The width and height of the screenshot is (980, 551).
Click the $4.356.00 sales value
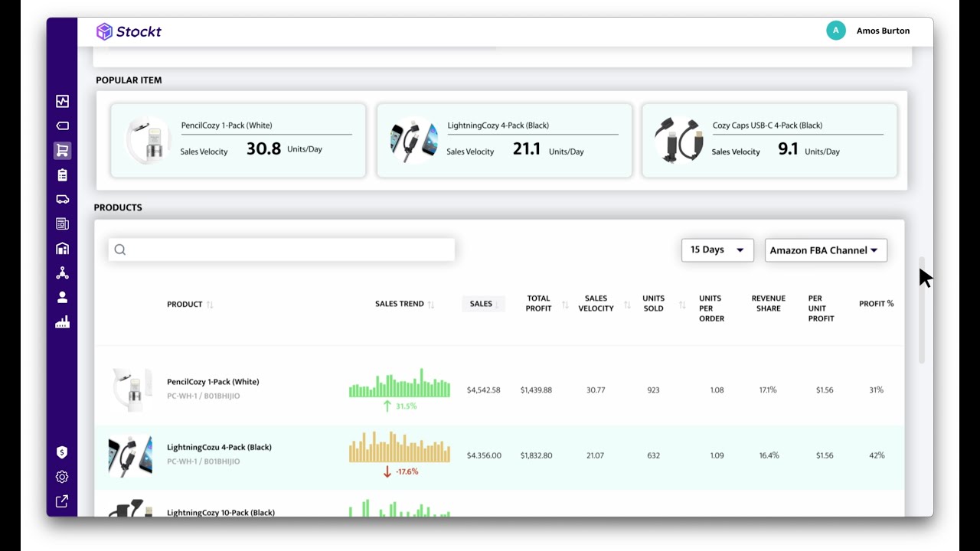[x=484, y=455]
